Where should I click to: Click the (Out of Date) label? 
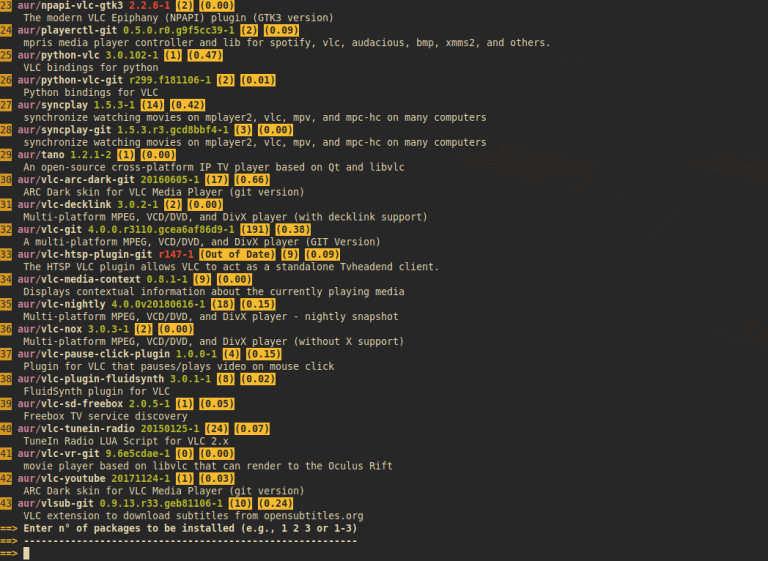(238, 255)
